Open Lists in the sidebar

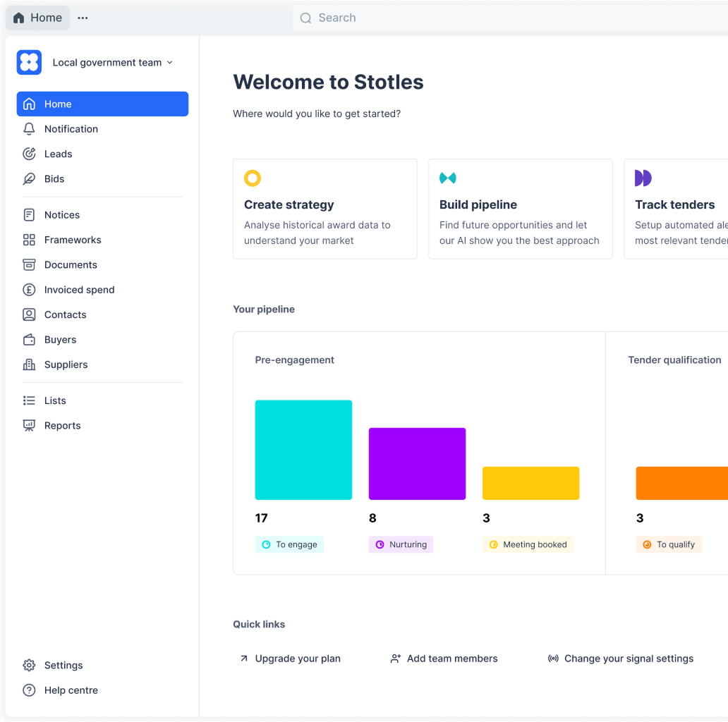coord(102,400)
